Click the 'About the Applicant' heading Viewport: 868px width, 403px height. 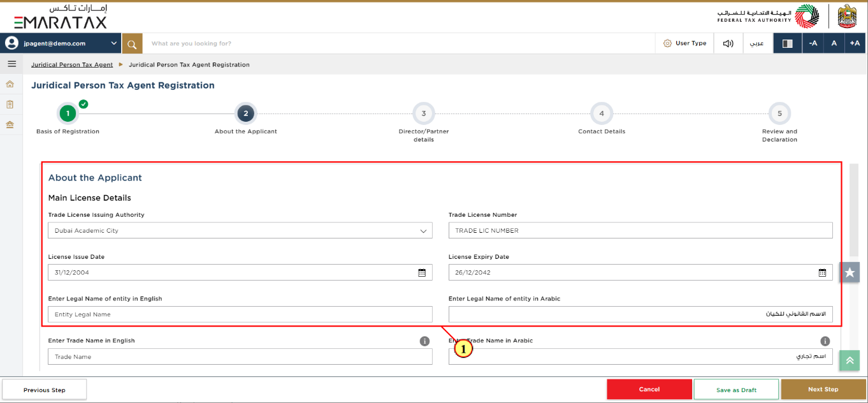(95, 178)
